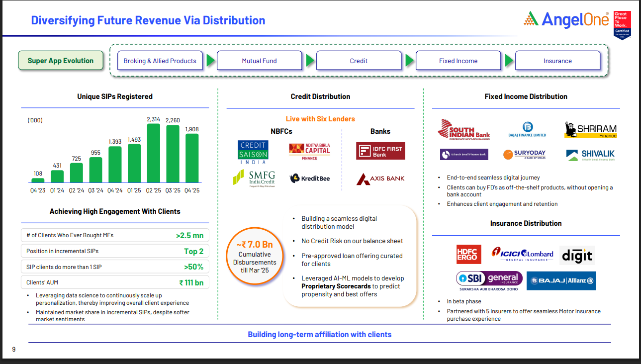
Task: Click the 'End-to-end seamless digital journey' bullet
Action: [x=493, y=178]
